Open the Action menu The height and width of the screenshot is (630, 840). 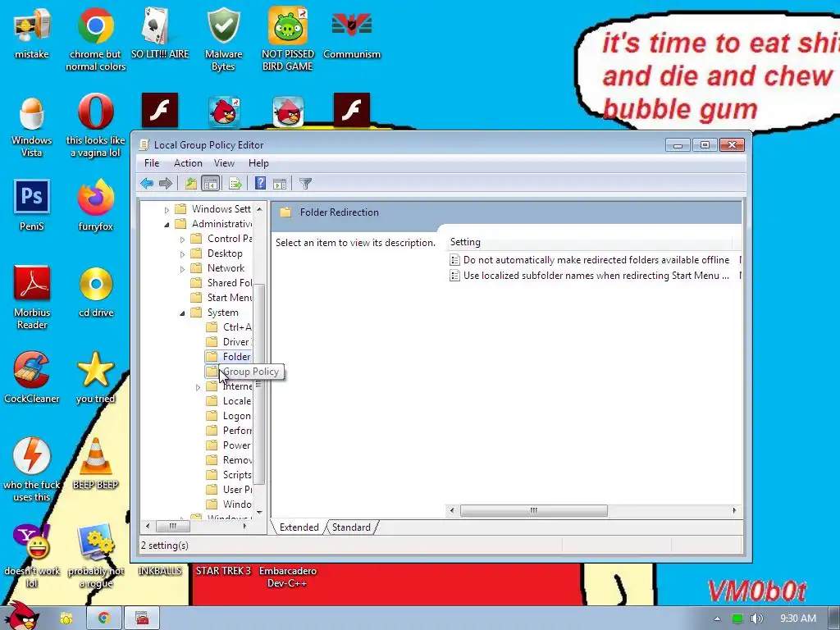[188, 163]
